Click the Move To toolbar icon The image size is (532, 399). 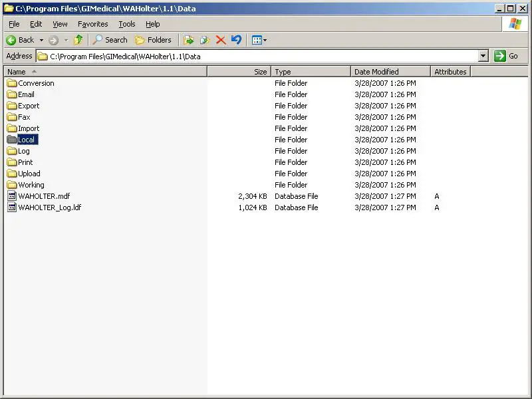coord(190,40)
